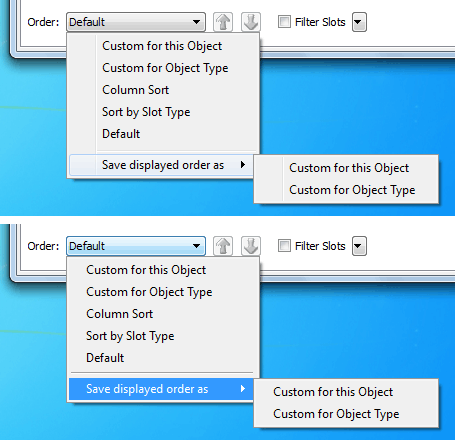Click the move-down arrow icon in the bottom panel
Screen dimensions: 455x440
[x=251, y=246]
